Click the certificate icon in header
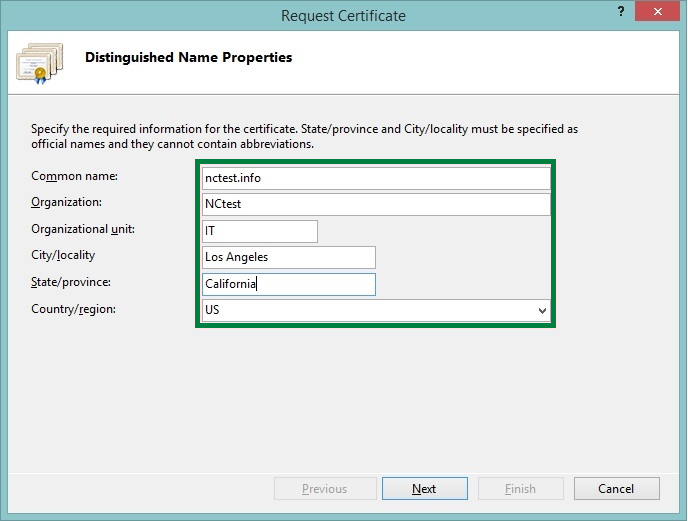Screen dimensions: 688x521 coord(39,63)
